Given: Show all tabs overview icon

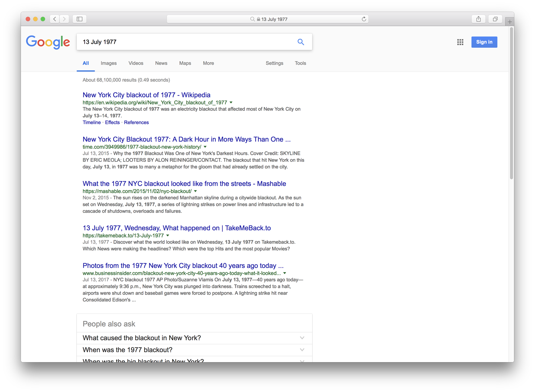Looking at the screenshot, I should coord(495,19).
